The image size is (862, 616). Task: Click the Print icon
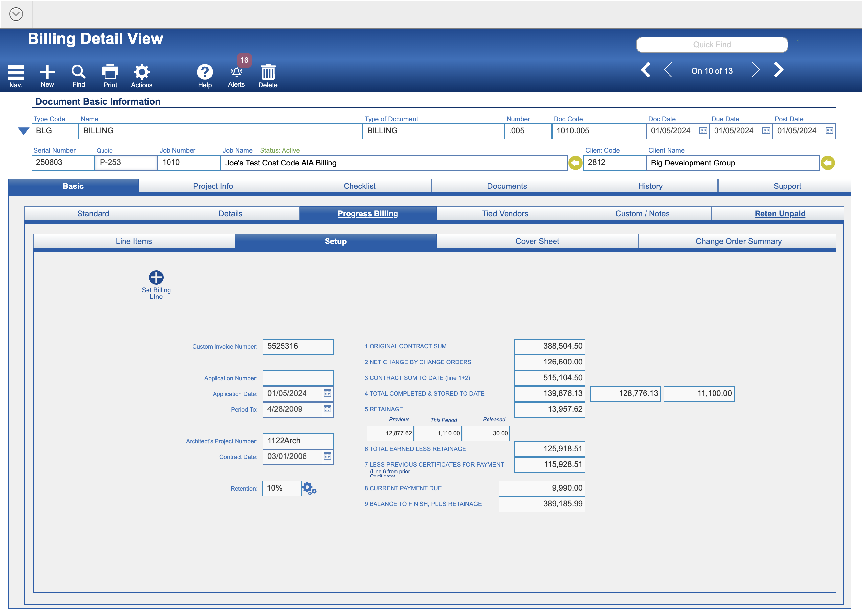pyautogui.click(x=110, y=72)
